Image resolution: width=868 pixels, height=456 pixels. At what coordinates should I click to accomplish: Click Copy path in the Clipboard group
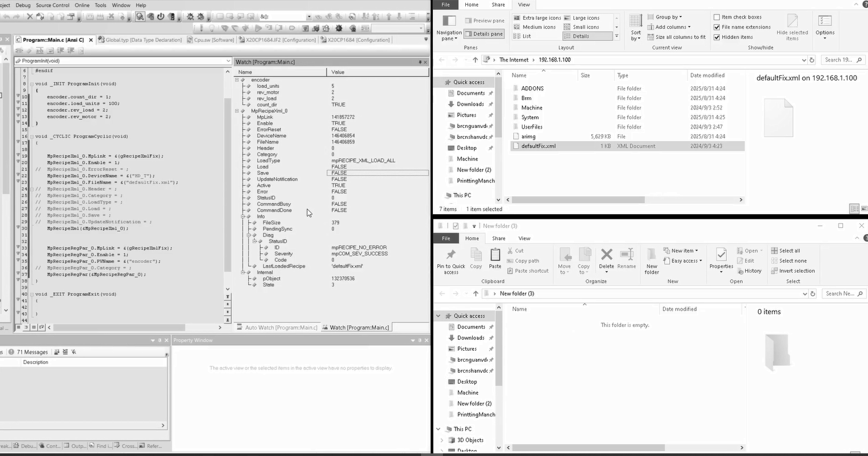tap(523, 261)
